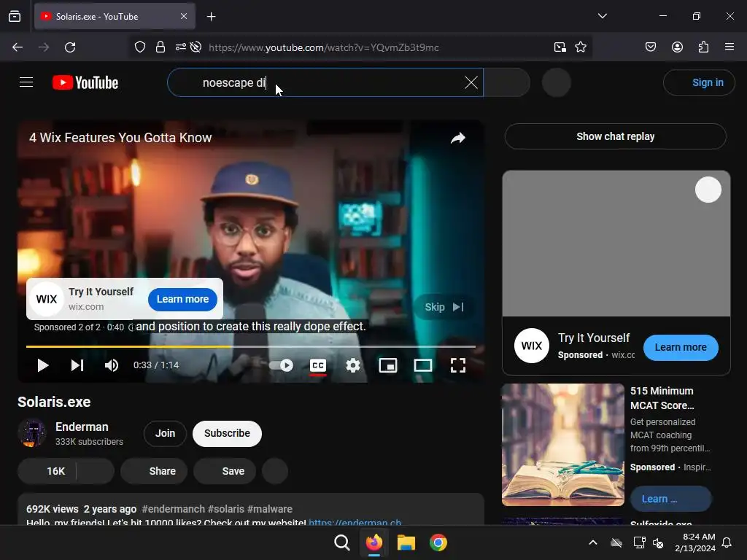Skip the Wix advertisement
Image resolution: width=747 pixels, height=560 pixels.
(444, 307)
